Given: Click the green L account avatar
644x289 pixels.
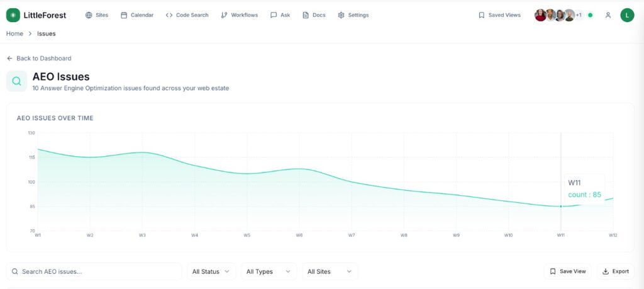Looking at the screenshot, I should coord(626,15).
